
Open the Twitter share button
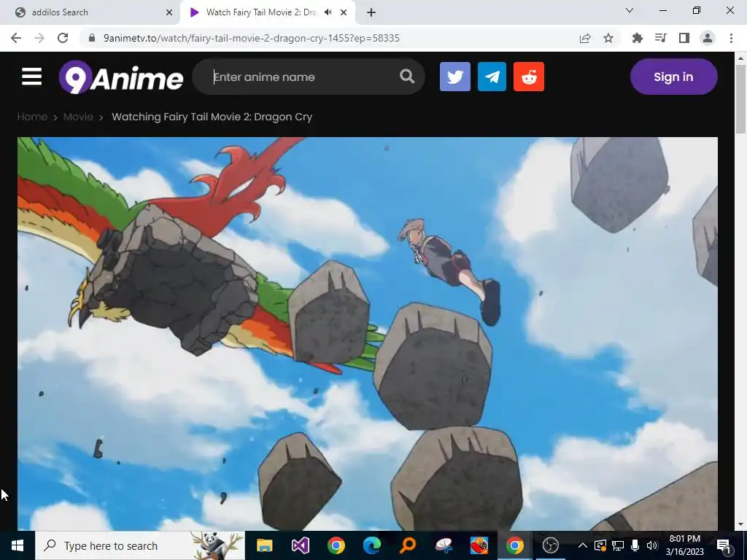click(455, 77)
